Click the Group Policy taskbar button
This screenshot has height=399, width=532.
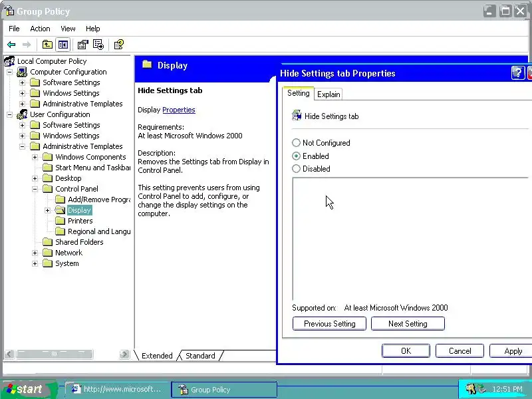(x=224, y=389)
